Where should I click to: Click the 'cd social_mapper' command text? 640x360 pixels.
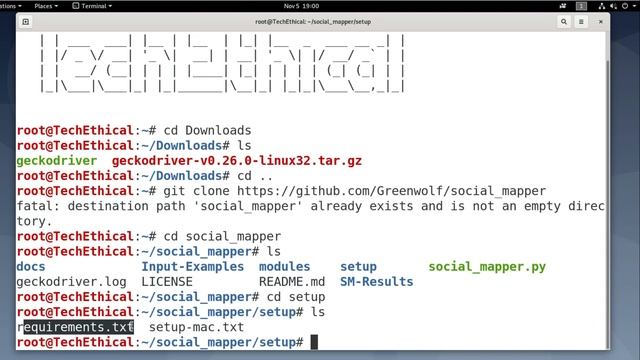pos(222,236)
